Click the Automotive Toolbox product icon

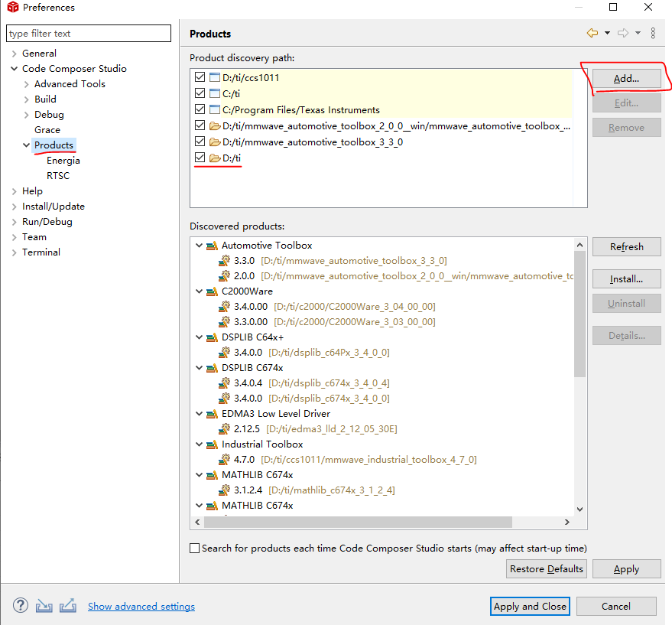[212, 246]
